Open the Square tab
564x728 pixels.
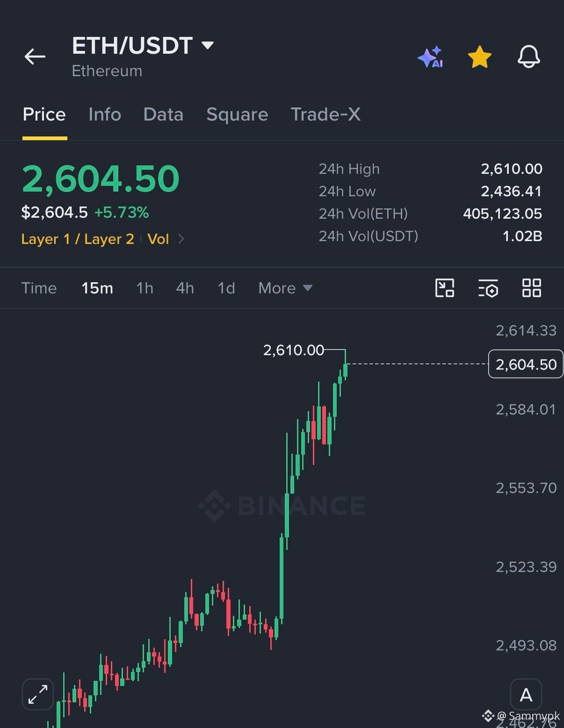pyautogui.click(x=237, y=114)
